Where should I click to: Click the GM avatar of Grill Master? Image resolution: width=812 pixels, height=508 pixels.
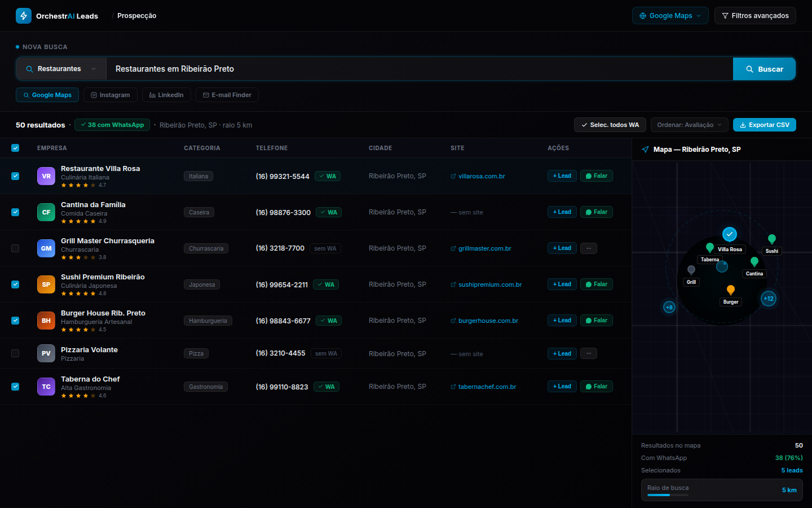click(x=46, y=248)
